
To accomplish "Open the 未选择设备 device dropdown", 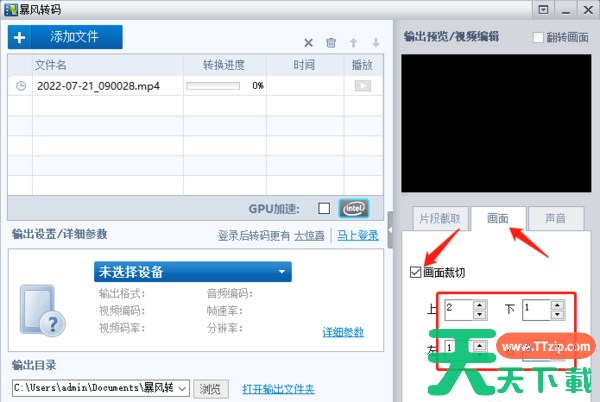I will click(x=193, y=272).
